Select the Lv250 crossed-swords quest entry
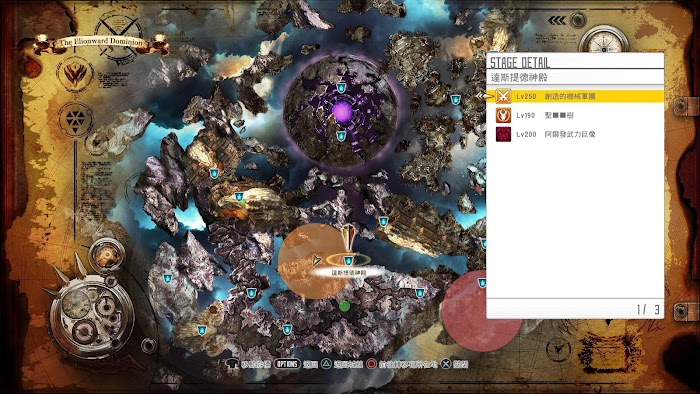 click(575, 96)
